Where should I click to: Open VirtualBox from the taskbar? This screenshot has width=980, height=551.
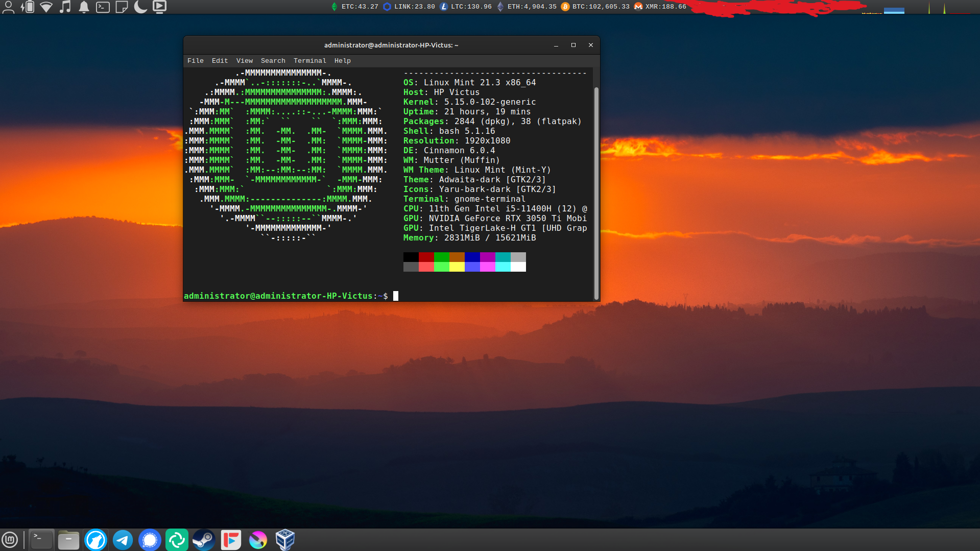pyautogui.click(x=285, y=540)
